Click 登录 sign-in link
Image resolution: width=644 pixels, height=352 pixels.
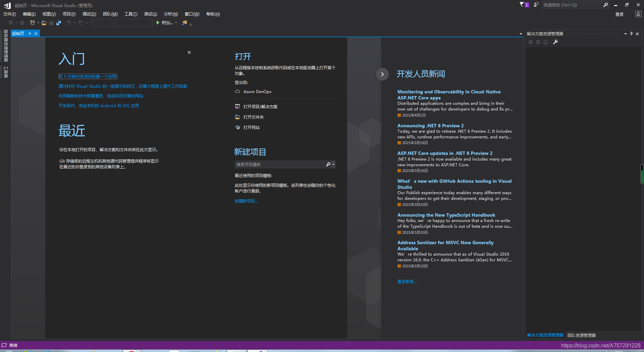pos(620,14)
